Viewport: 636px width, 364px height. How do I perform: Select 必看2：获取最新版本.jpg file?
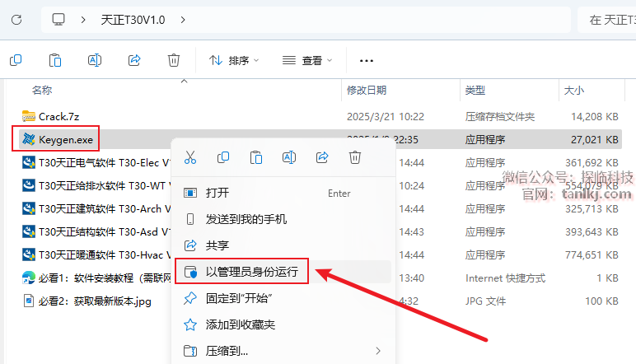click(x=95, y=301)
